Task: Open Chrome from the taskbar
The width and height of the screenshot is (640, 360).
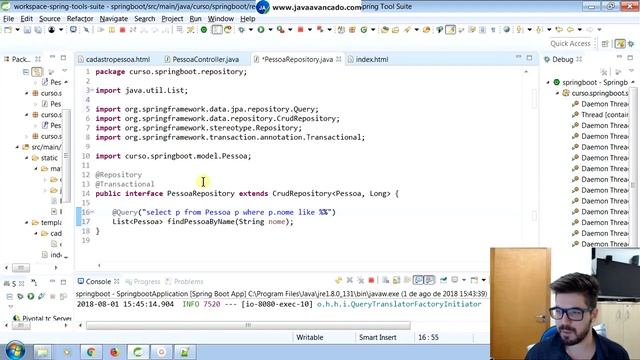Action: (91, 352)
